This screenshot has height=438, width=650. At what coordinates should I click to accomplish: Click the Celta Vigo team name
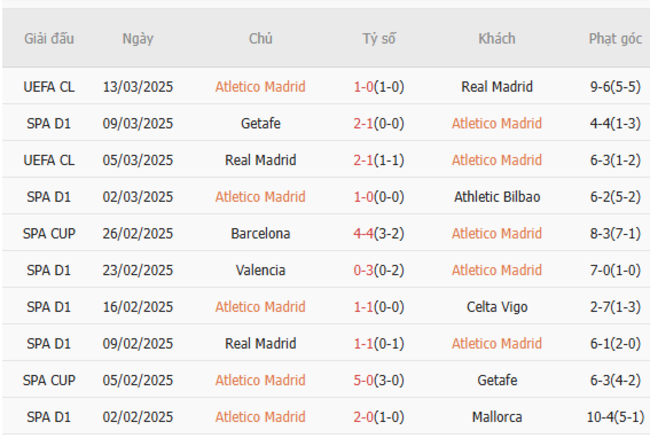pos(497,307)
